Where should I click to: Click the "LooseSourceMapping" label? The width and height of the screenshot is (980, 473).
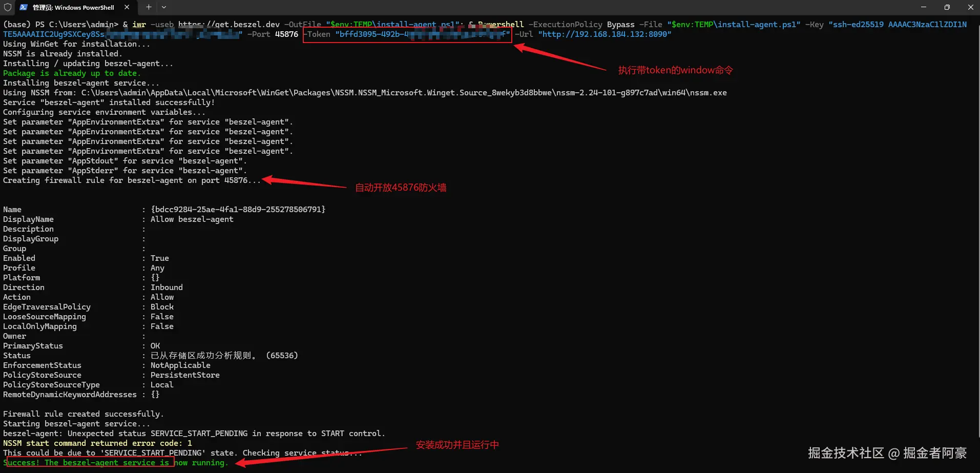[45, 317]
